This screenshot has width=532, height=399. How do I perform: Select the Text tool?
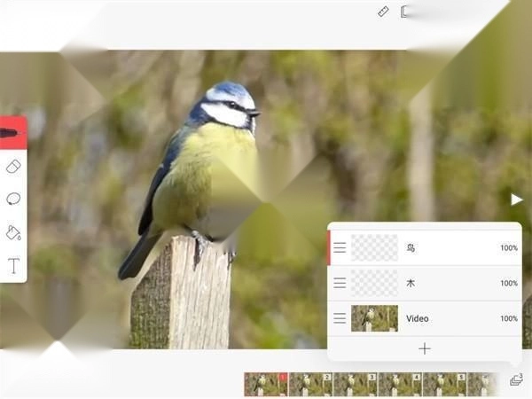tap(13, 265)
